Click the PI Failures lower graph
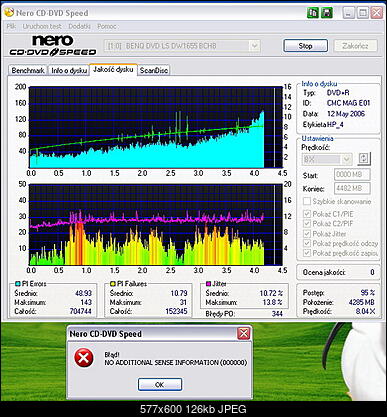This screenshot has height=417, width=387. click(x=156, y=225)
